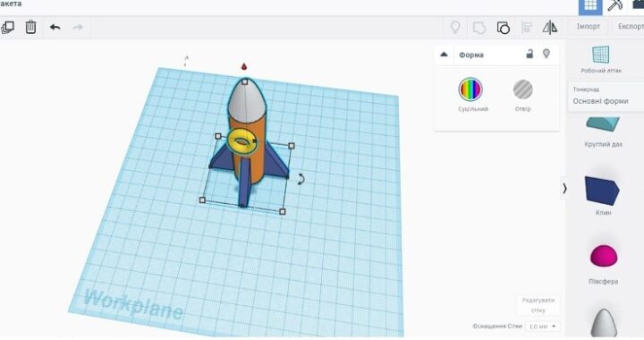Screen dimensions: 644x340
Task: Open the snap grid size dropdown
Action: [x=543, y=327]
